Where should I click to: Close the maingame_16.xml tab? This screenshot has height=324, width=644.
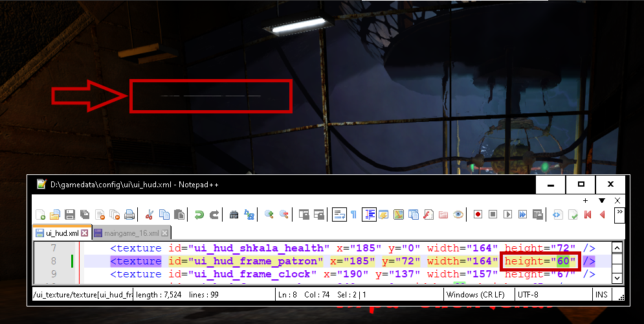pyautogui.click(x=164, y=233)
